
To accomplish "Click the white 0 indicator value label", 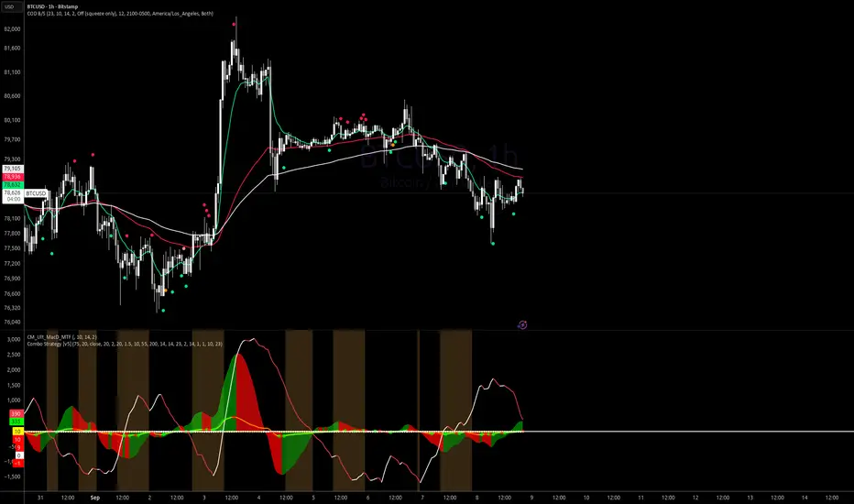I will 18,455.
